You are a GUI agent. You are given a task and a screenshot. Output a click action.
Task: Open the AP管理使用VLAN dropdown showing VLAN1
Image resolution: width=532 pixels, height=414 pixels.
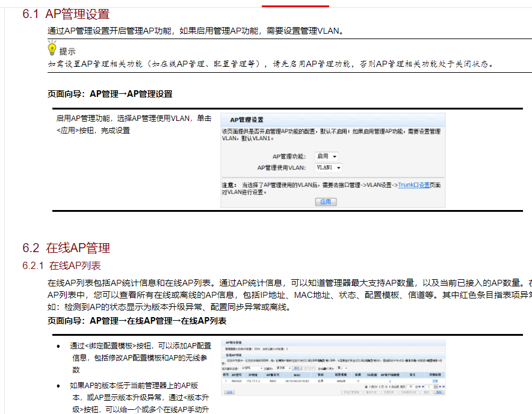click(x=328, y=167)
